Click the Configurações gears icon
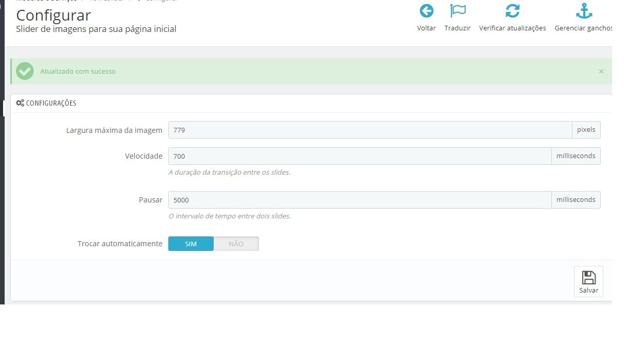The height and width of the screenshot is (340, 644). 20,103
